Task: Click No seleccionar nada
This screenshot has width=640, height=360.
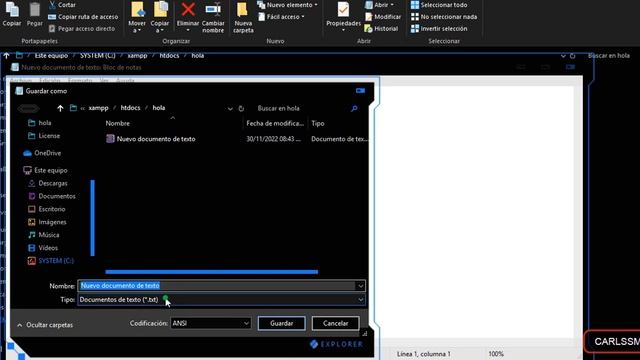Action: (x=444, y=17)
